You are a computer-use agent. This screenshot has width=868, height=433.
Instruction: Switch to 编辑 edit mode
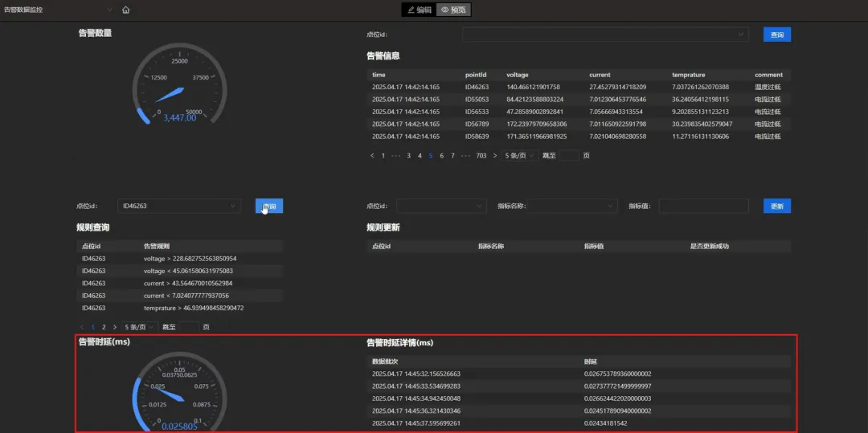click(419, 10)
